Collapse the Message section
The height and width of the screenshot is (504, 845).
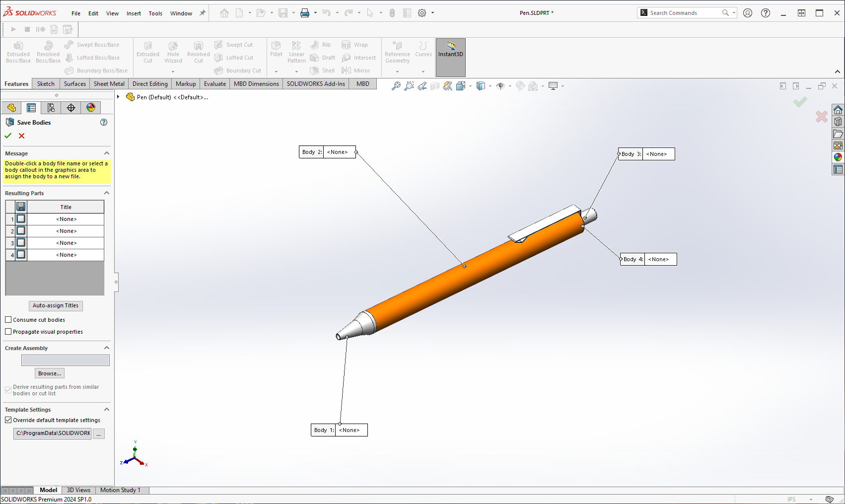[x=107, y=153]
